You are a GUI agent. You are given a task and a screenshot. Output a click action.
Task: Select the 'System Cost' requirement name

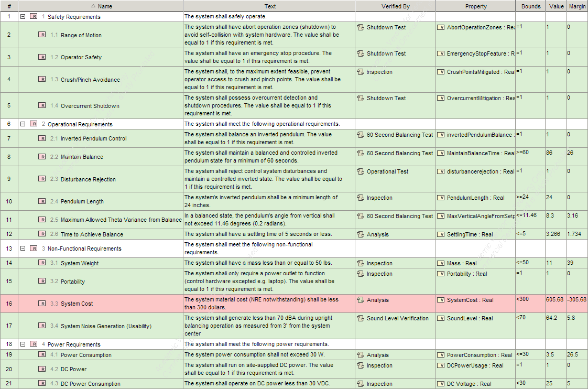tap(77, 304)
